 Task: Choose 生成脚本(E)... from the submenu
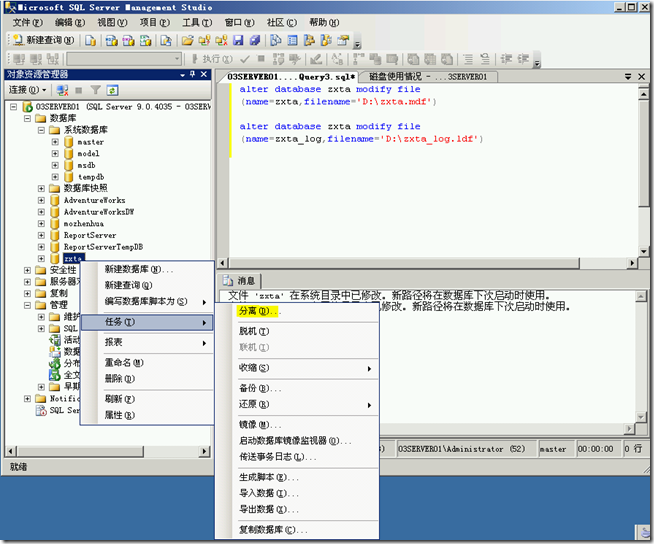click(x=297, y=477)
